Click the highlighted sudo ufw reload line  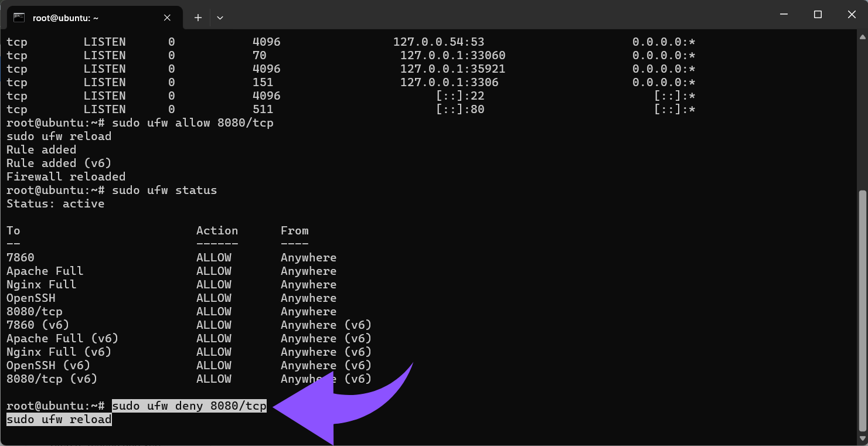pyautogui.click(x=59, y=420)
